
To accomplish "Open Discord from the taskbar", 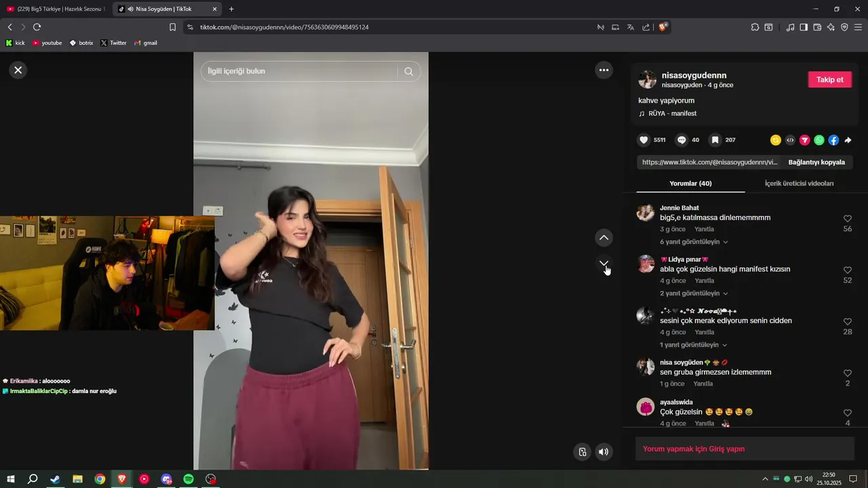I will pos(166,479).
